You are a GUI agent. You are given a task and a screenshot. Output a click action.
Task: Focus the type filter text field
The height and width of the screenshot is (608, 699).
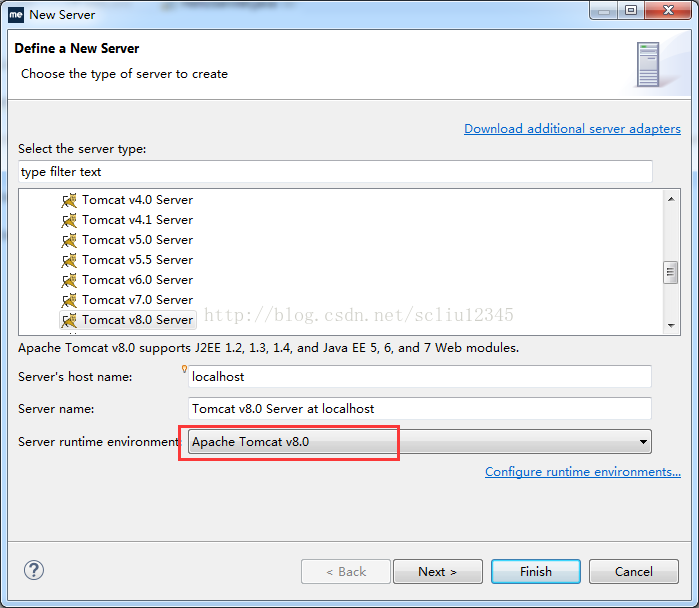coord(335,172)
